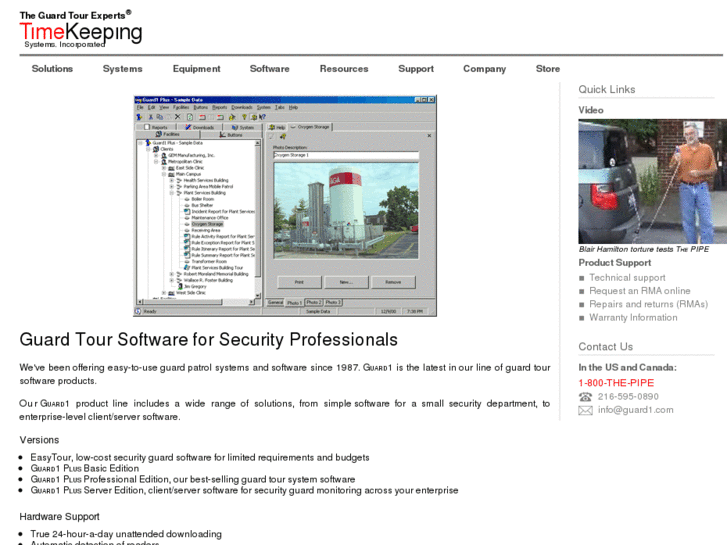Close the Oxygen Storage panel with small X
Image resolution: width=727 pixels, height=545 pixels.
[429, 135]
